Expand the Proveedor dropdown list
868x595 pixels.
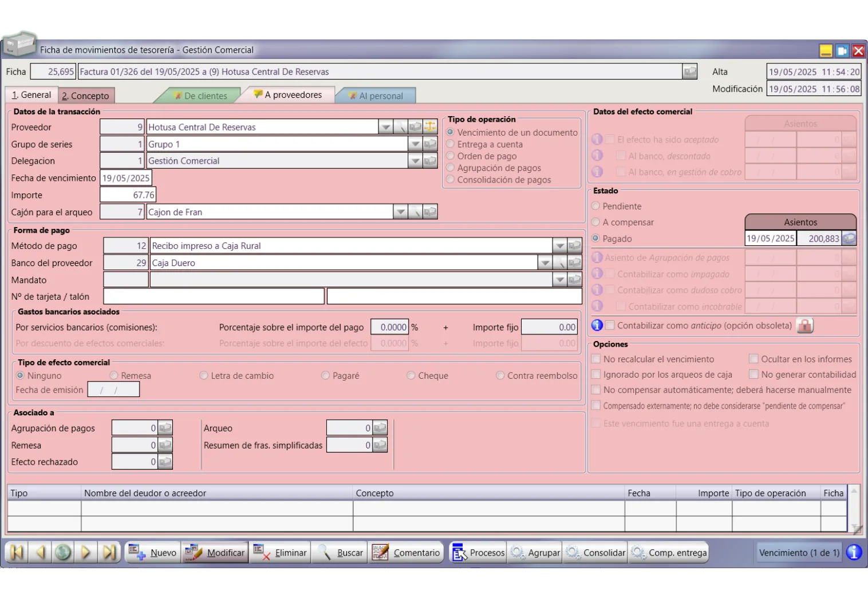click(385, 127)
